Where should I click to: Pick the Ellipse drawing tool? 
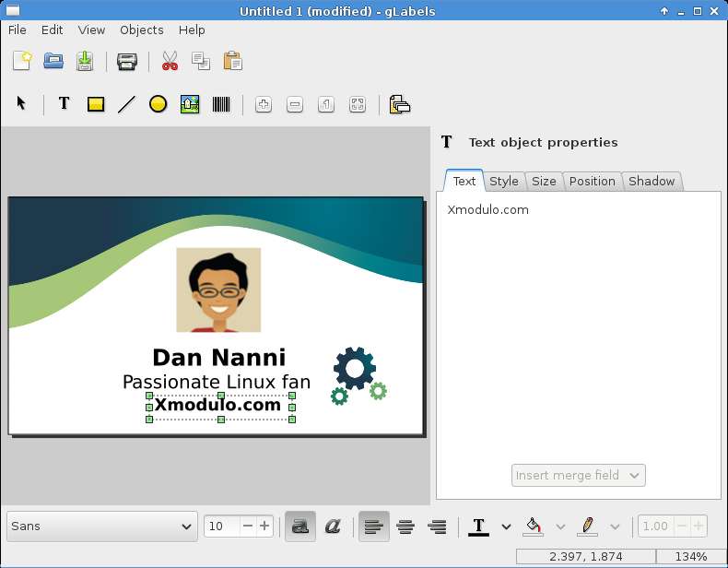point(158,104)
